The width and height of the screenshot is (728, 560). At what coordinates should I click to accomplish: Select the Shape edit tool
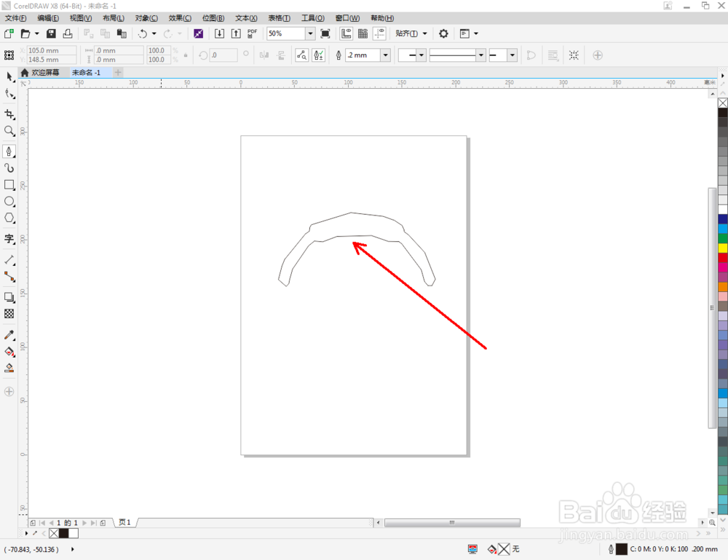point(9,94)
